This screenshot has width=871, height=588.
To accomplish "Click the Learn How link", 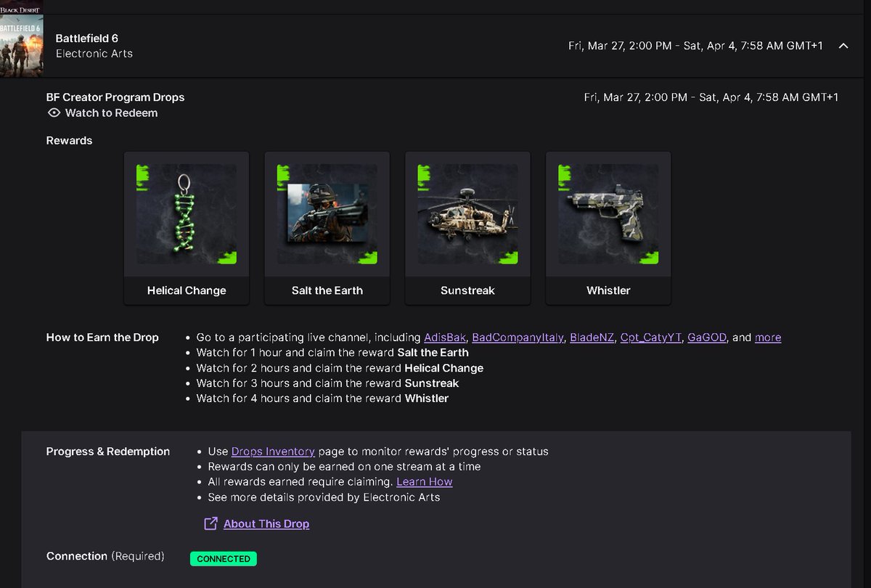I will click(425, 482).
